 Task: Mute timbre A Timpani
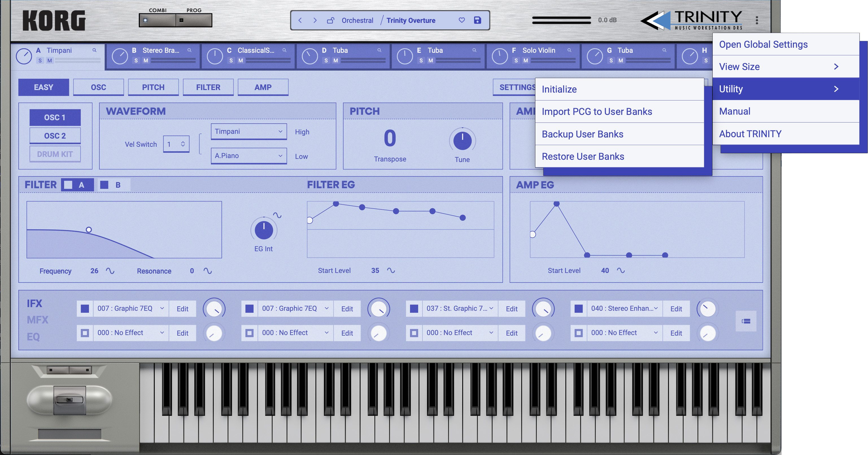50,61
